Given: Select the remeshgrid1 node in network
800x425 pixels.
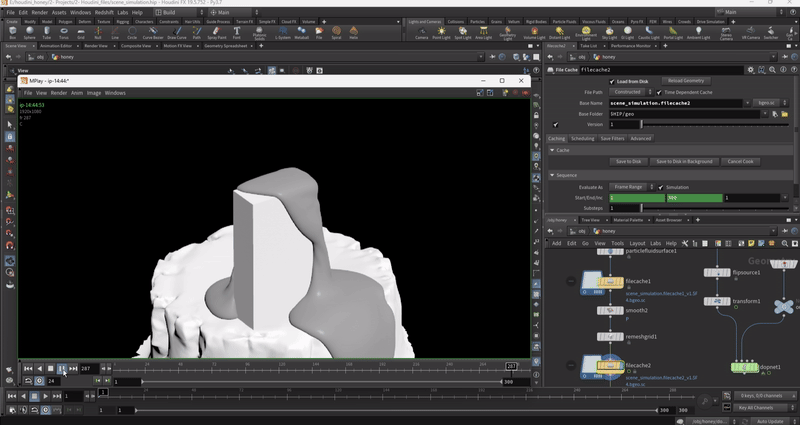Looking at the screenshot, I should click(610, 338).
